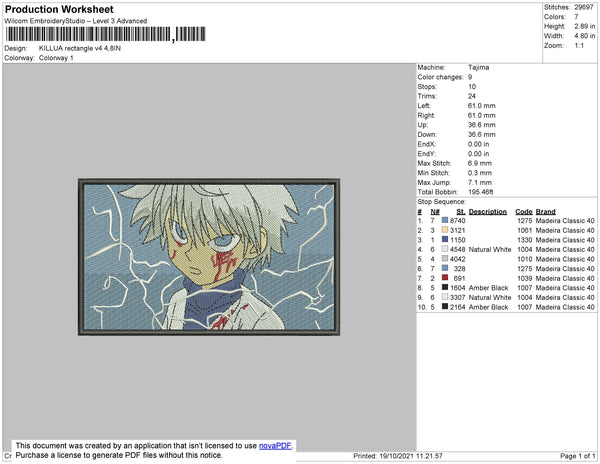Select the Right value '61.0 mm'
The image size is (600, 464).
click(x=482, y=116)
